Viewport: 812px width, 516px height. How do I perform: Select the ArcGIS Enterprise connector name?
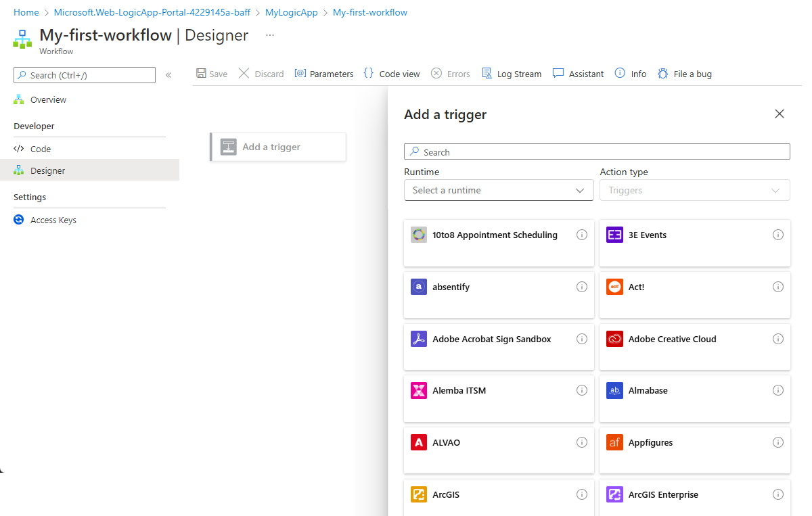663,494
